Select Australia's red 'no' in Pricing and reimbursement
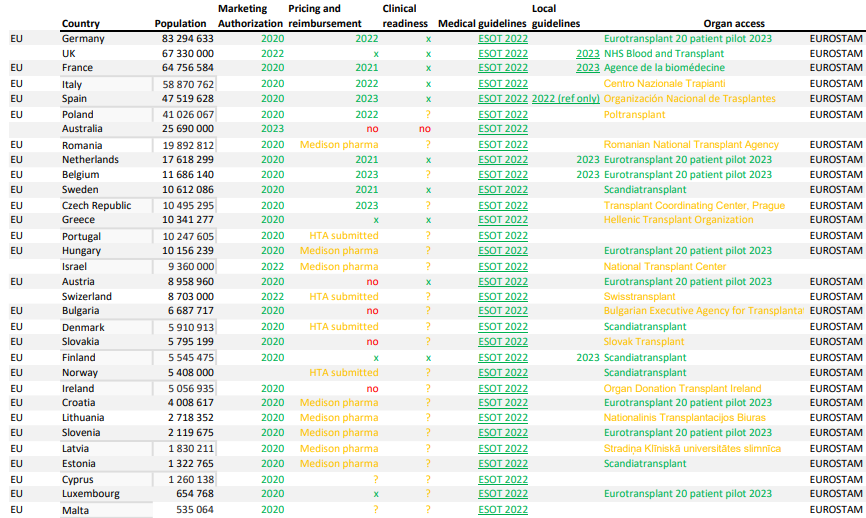This screenshot has width=866, height=518. tap(372, 129)
